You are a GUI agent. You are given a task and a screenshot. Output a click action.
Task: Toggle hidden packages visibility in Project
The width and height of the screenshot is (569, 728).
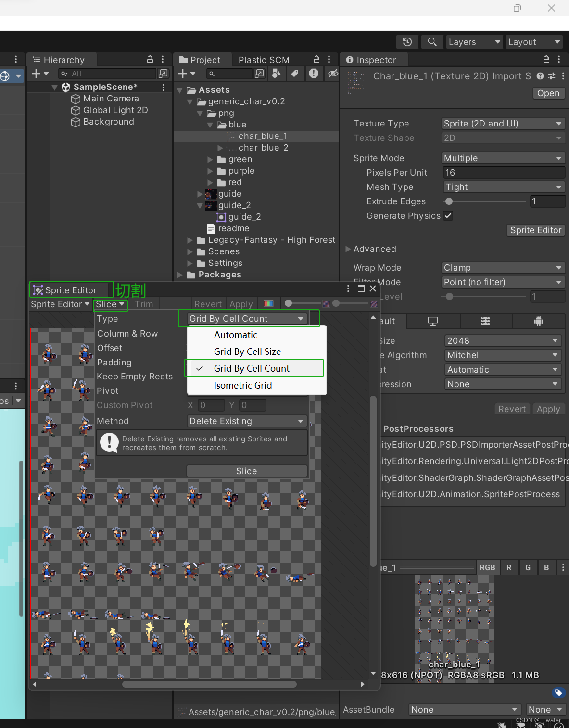pyautogui.click(x=333, y=73)
